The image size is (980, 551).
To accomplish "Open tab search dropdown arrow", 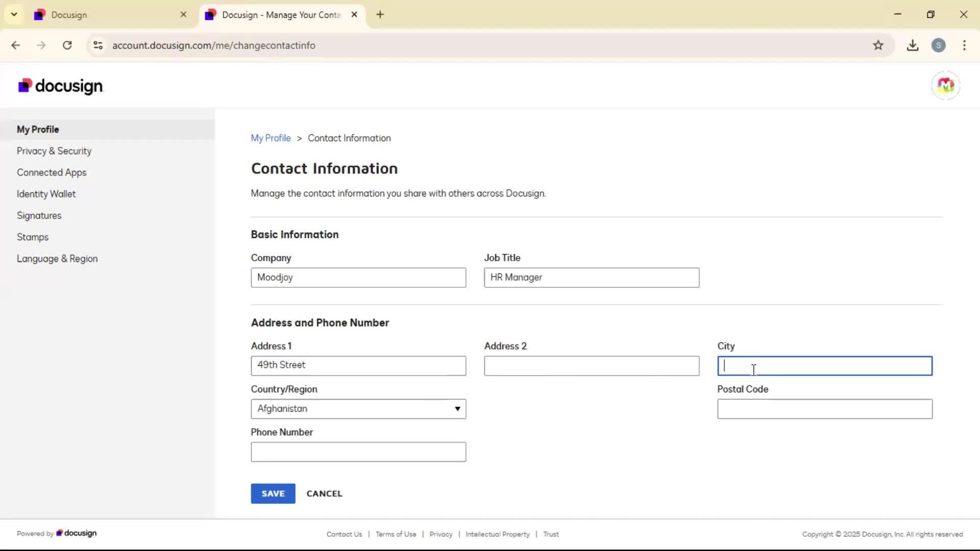I will 14,14.
